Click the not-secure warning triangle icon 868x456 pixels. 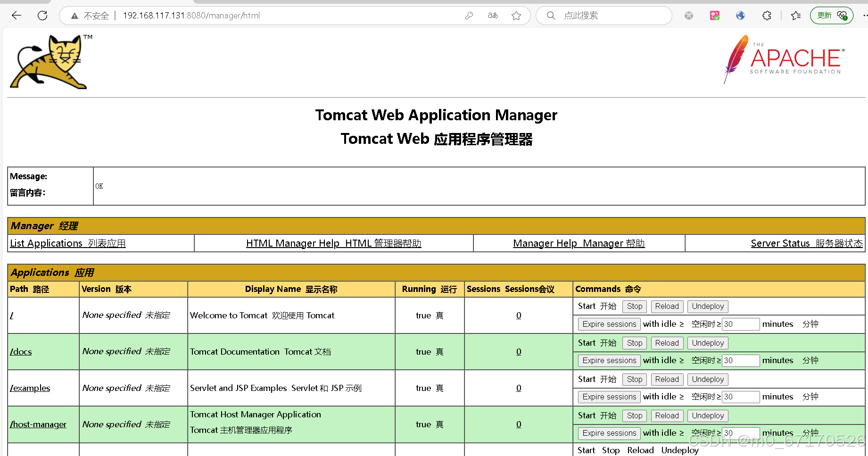[x=74, y=16]
